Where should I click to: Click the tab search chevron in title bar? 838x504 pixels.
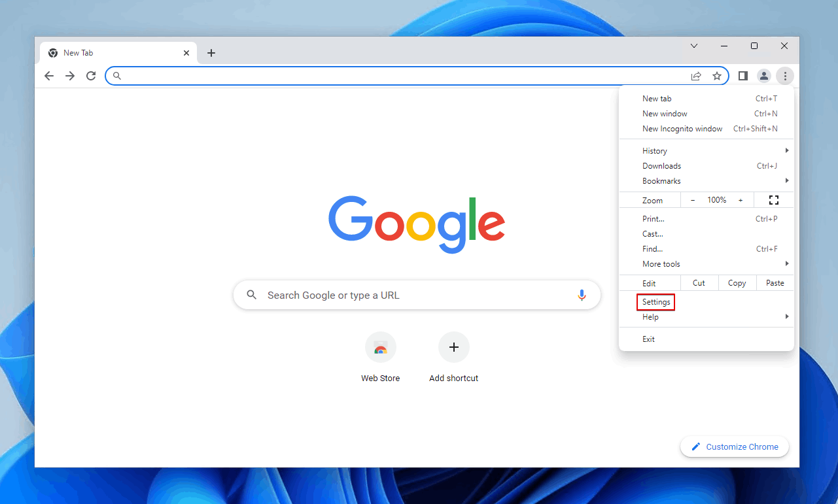click(694, 46)
